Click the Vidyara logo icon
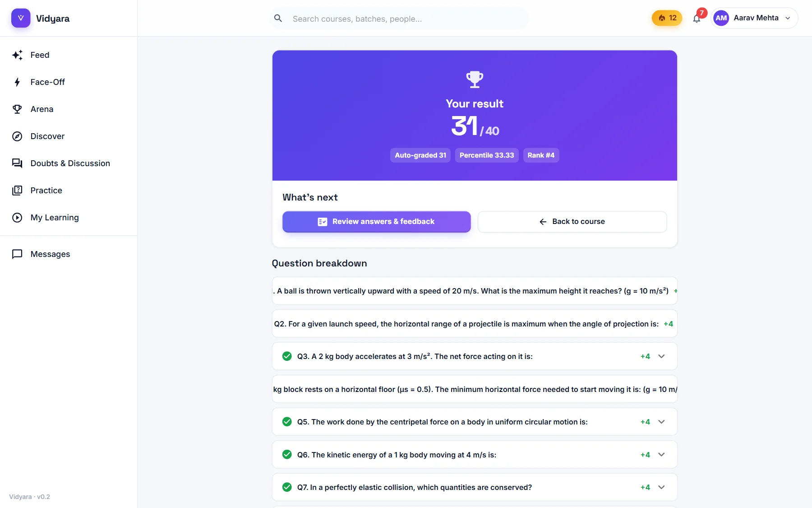This screenshot has height=508, width=812. pos(21,18)
